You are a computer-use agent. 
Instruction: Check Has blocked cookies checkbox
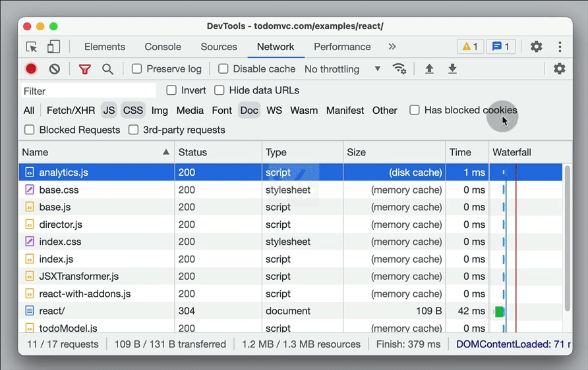pyautogui.click(x=415, y=110)
